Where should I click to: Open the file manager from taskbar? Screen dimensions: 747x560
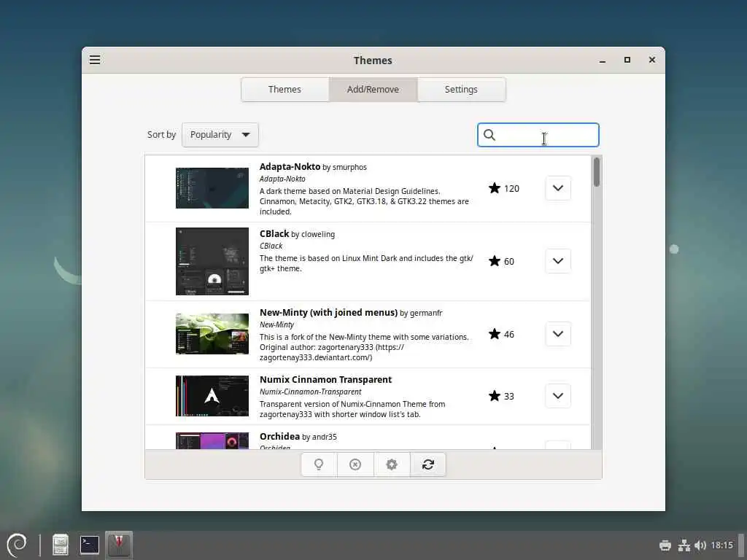coord(61,545)
